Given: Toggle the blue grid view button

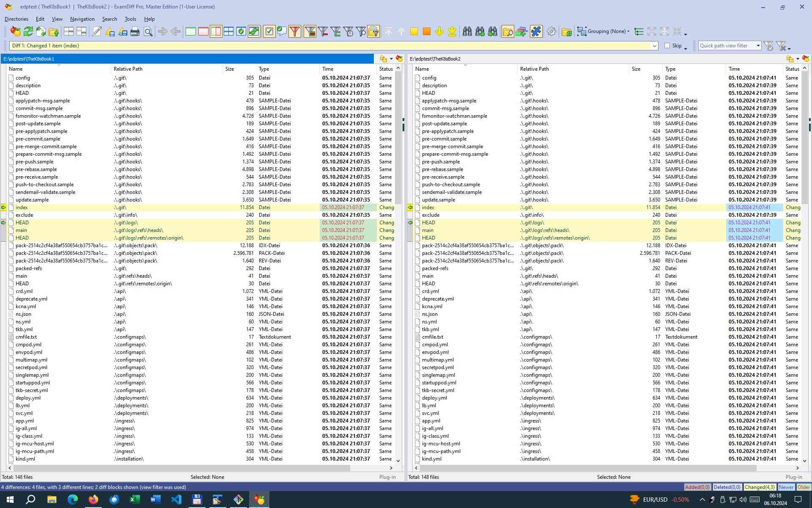Looking at the screenshot, I should (x=228, y=31).
